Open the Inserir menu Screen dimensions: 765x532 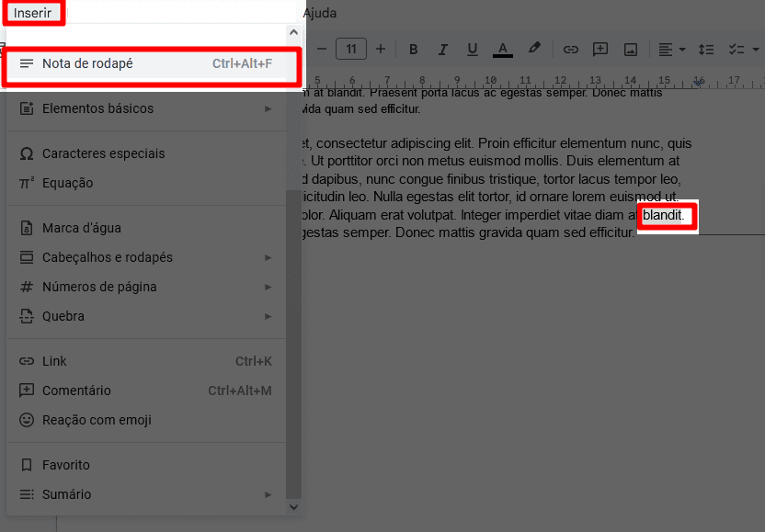coord(33,13)
